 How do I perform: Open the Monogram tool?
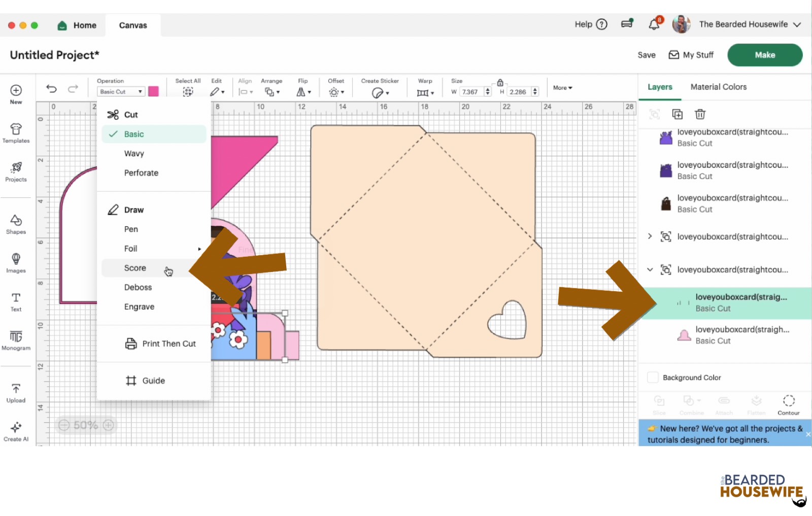coord(16,340)
